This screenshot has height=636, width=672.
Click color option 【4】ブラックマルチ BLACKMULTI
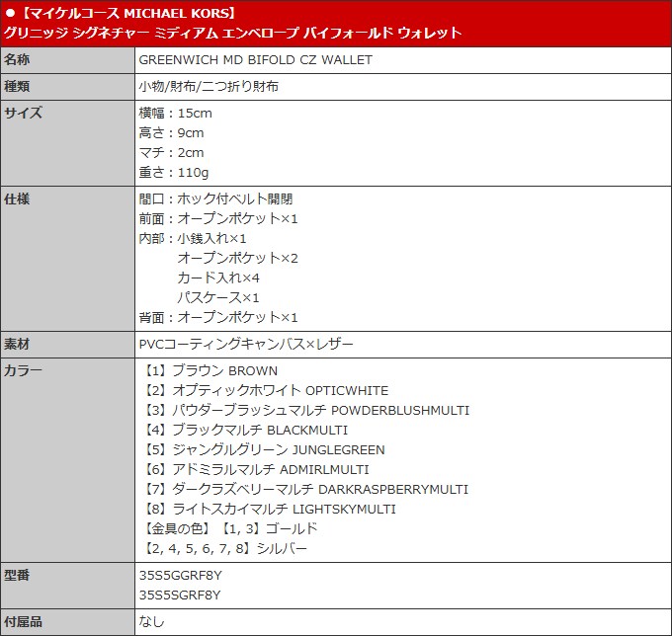click(x=245, y=430)
